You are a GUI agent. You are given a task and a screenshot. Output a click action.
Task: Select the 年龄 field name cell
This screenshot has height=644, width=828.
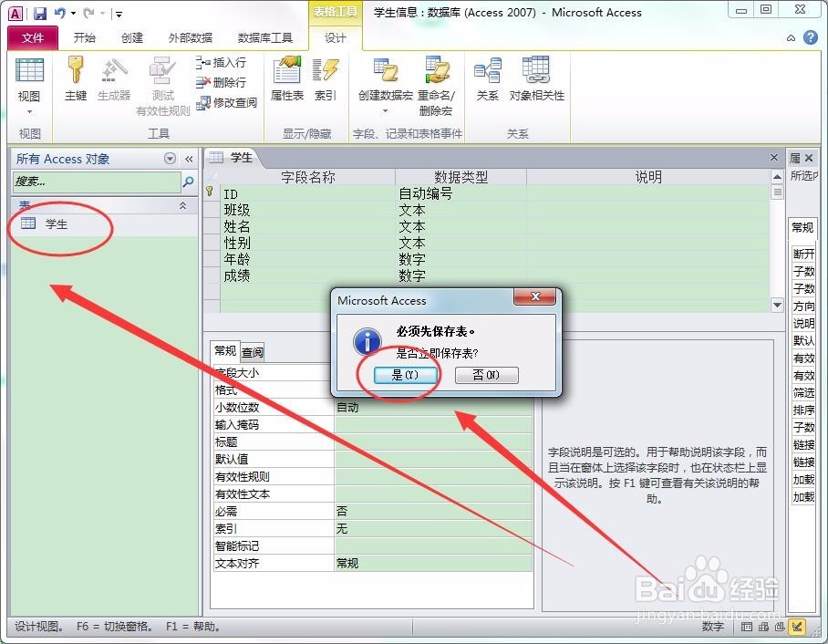pos(308,259)
